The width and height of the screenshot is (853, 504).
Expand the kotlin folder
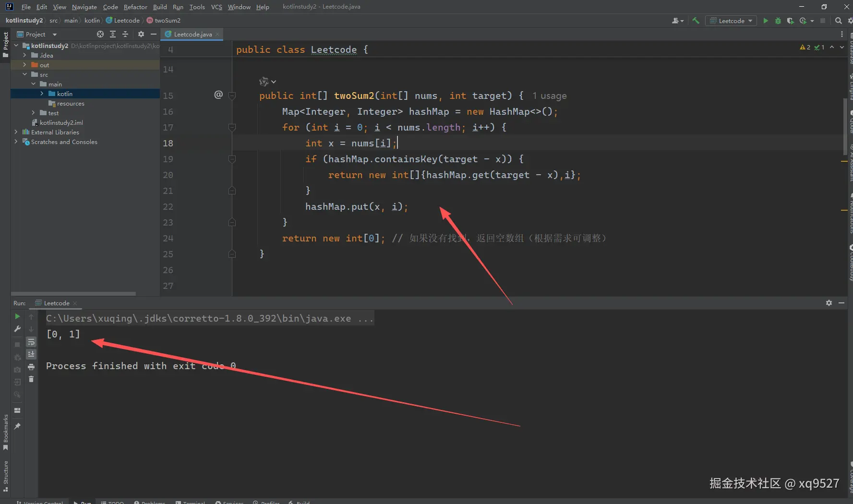point(42,94)
